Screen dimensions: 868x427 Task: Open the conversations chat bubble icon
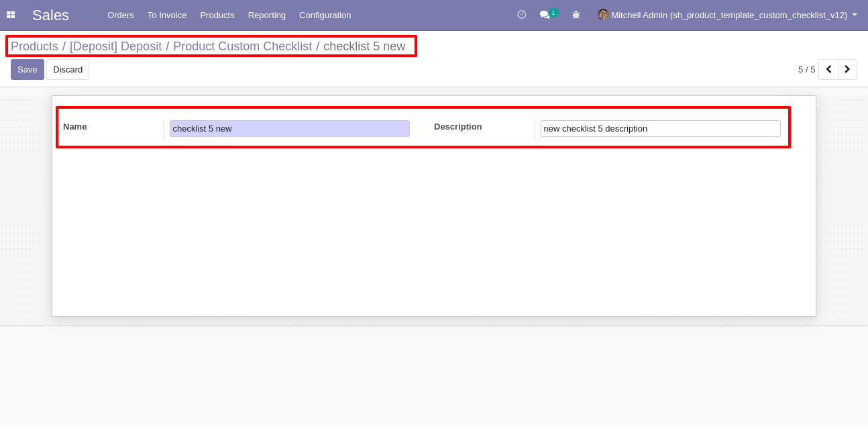click(x=545, y=15)
